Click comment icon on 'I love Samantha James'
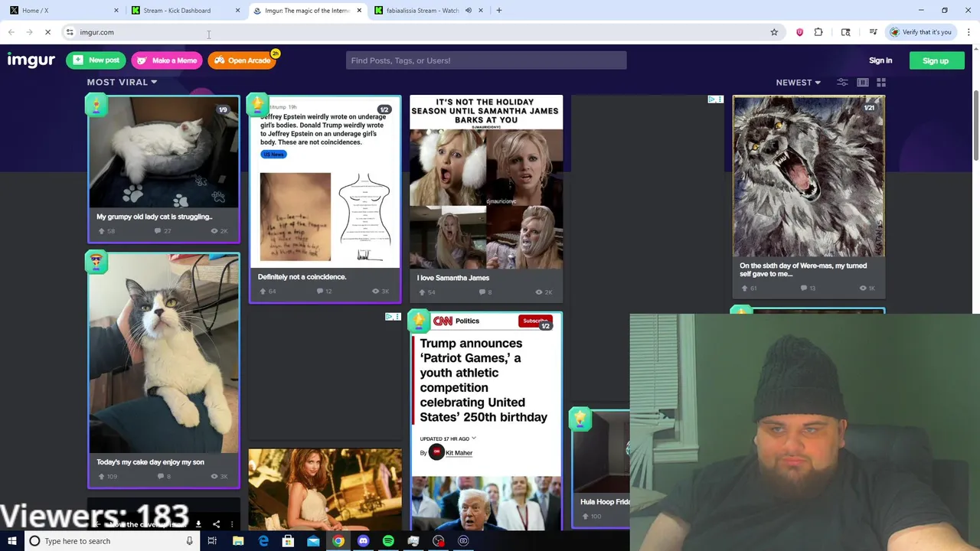Viewport: 980px width, 551px height. pos(482,292)
